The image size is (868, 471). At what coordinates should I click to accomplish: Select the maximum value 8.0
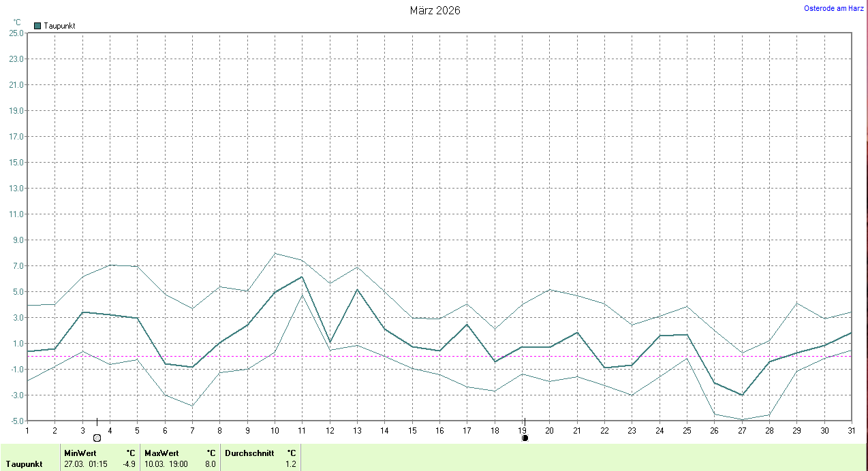(210, 464)
